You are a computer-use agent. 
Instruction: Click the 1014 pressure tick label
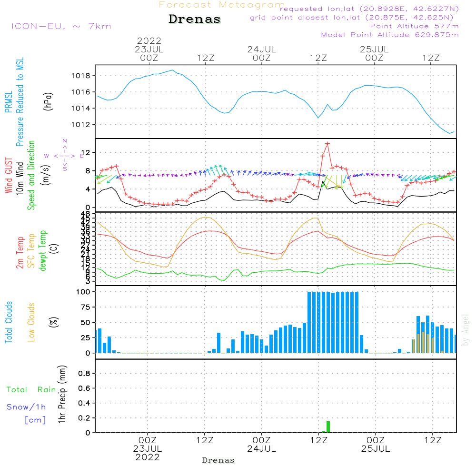[81, 109]
